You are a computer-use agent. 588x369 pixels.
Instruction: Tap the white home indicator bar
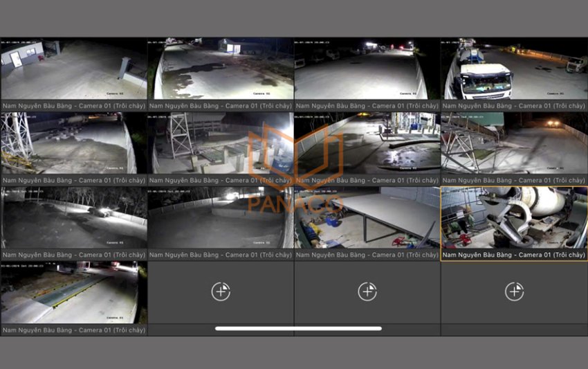click(298, 328)
